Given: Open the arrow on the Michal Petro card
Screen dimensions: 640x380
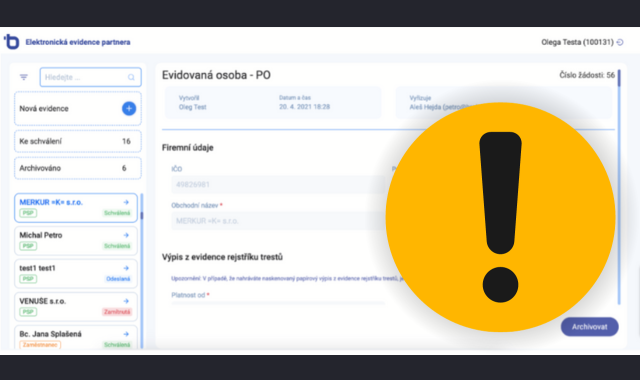Looking at the screenshot, I should tap(126, 235).
